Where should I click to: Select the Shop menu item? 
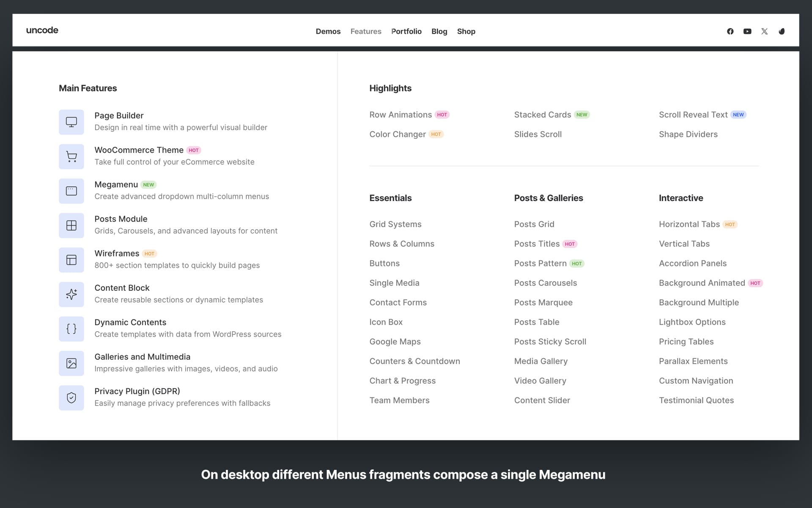466,31
